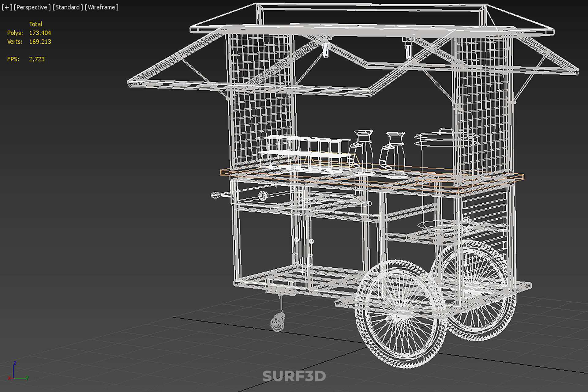Click the Verts count value 169.213
The width and height of the screenshot is (588, 392).
40,42
